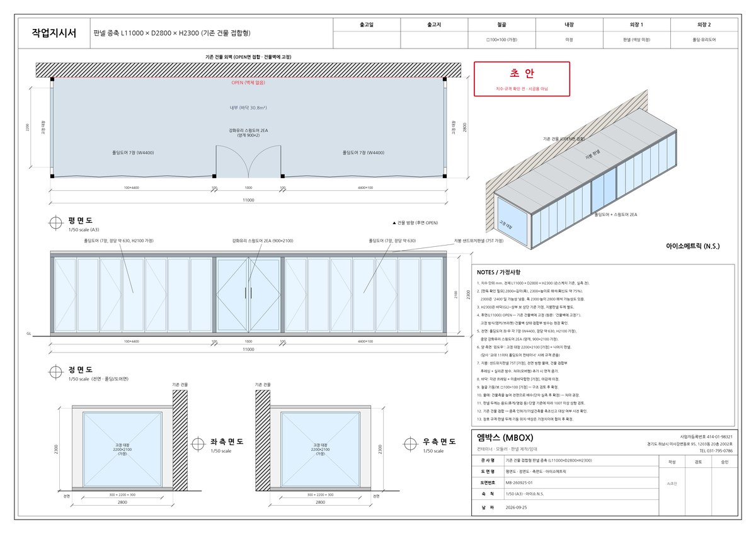This screenshot has height=534, width=756.
Task: Click the 철골 header cell
Action: (501, 25)
